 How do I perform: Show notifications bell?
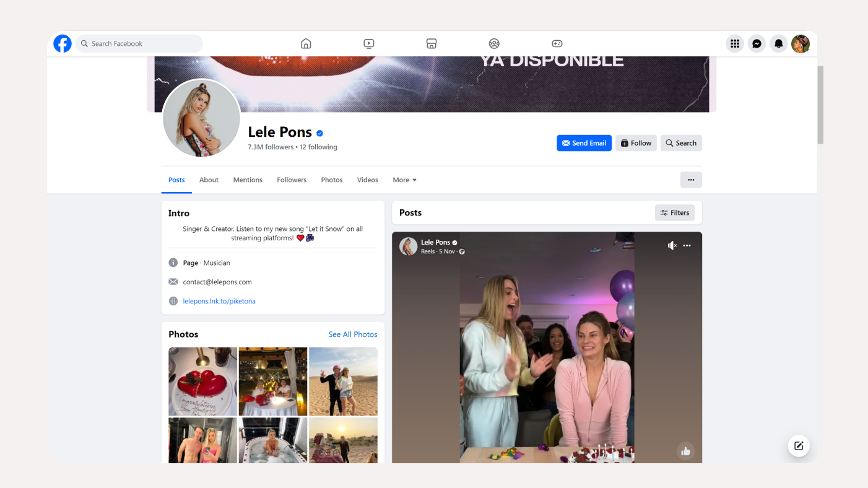coord(779,43)
